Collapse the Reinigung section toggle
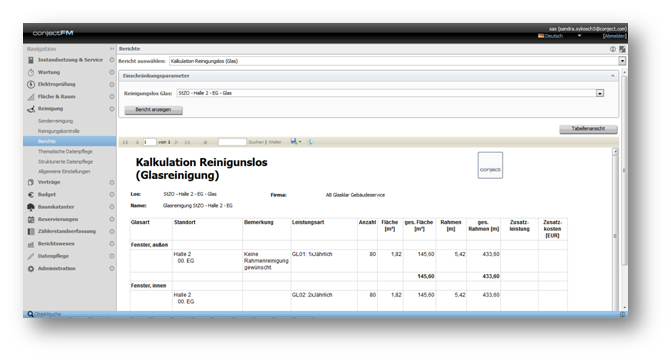 [112, 109]
